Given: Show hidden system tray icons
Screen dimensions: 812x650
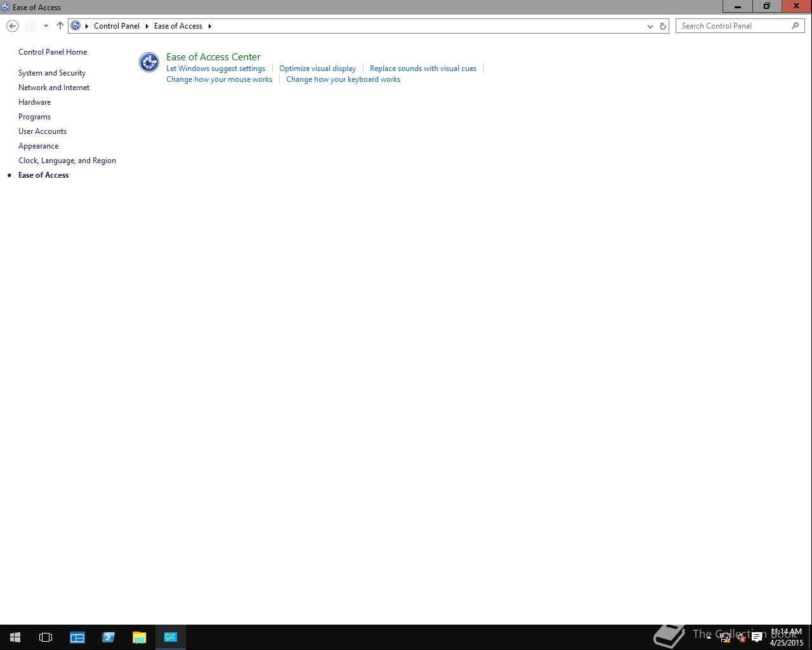Looking at the screenshot, I should click(x=709, y=637).
